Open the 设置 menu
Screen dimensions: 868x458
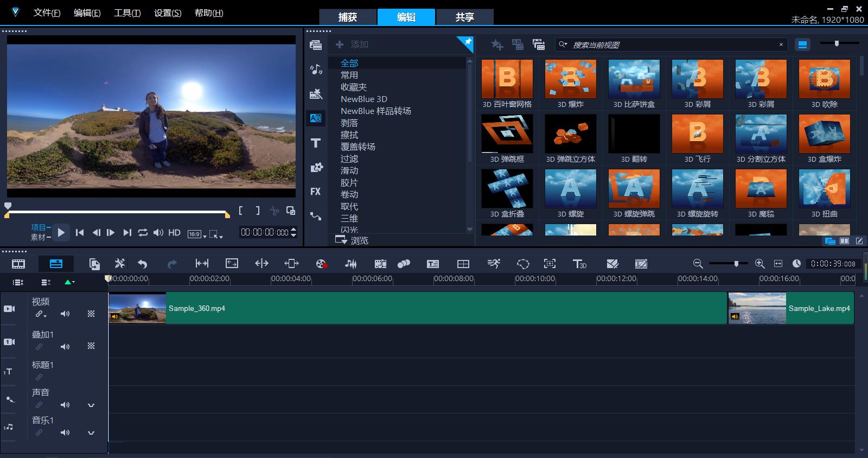168,12
